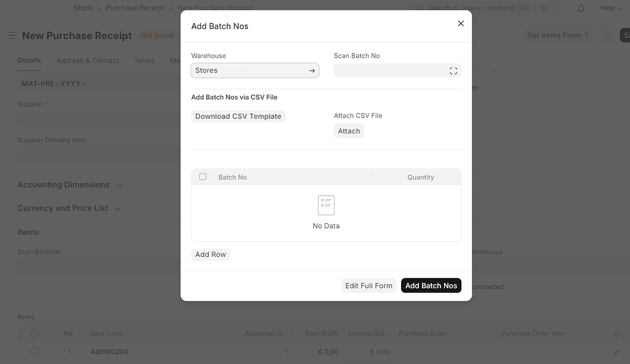Select the checkbox for item row 1

34,351
